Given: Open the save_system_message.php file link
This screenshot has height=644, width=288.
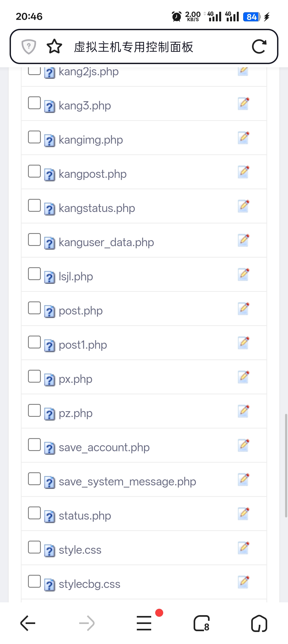Looking at the screenshot, I should pos(127,482).
